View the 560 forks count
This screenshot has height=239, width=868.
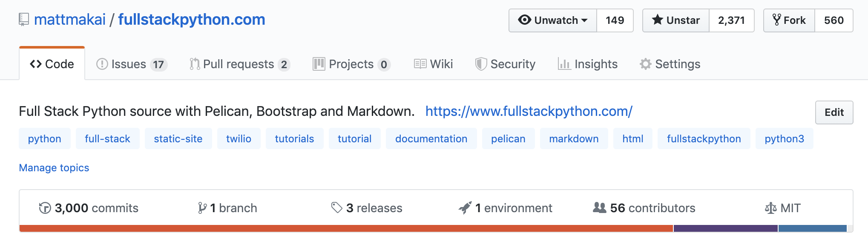click(x=834, y=20)
